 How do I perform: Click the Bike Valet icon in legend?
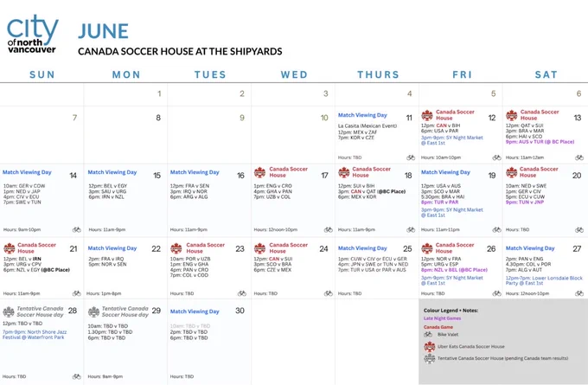[x=428, y=334]
